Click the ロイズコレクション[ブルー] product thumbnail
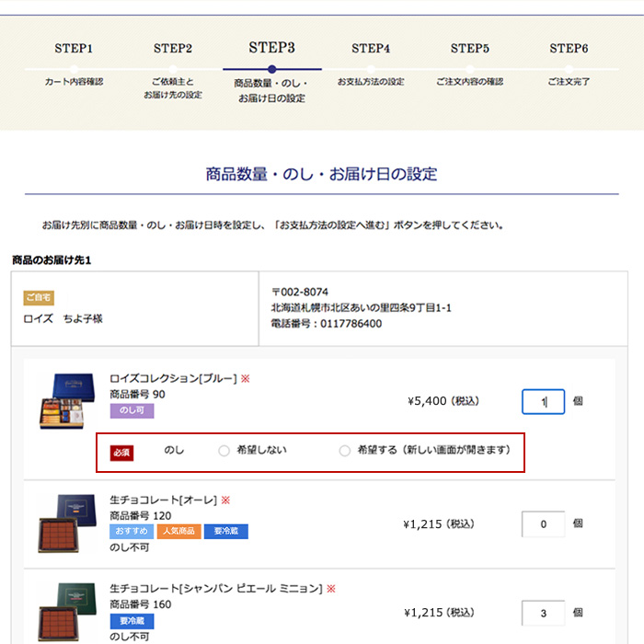This screenshot has height=644, width=644. point(67,401)
